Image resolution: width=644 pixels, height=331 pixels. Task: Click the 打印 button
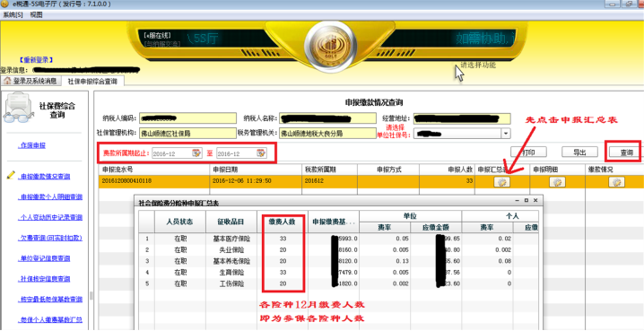pos(528,152)
